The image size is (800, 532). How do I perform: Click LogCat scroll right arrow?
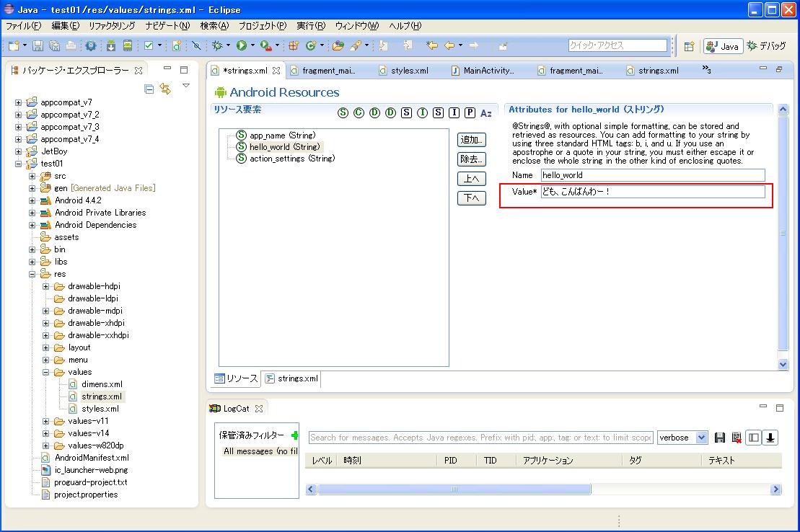(x=775, y=489)
